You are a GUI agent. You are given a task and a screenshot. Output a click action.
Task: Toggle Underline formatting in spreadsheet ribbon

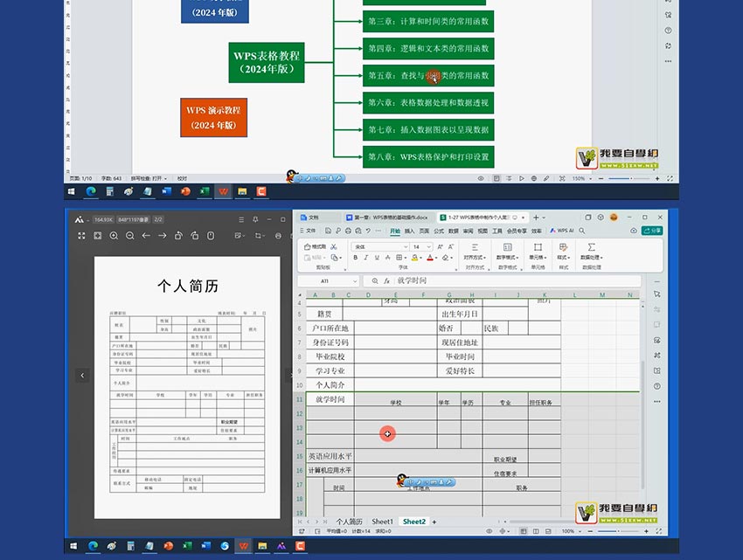(377, 257)
